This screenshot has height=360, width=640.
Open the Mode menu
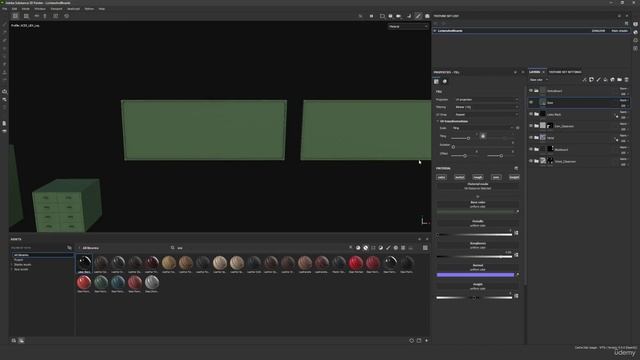click(25, 9)
